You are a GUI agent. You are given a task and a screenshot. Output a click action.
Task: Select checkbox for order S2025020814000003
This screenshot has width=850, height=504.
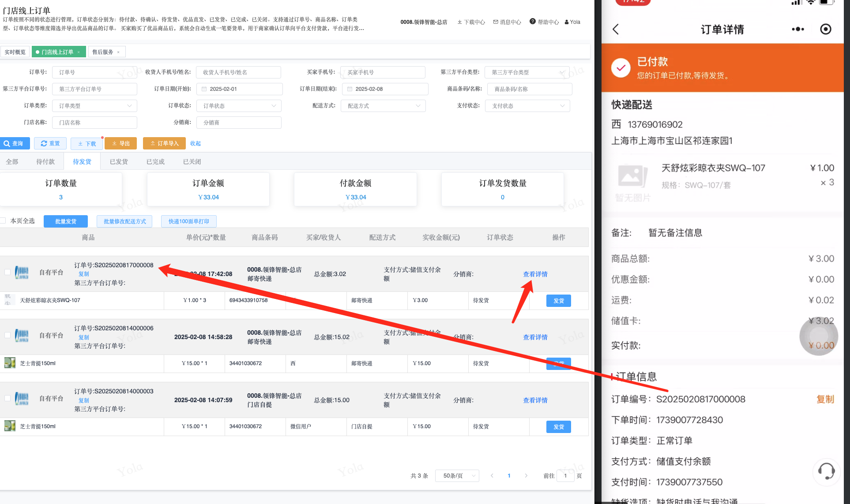click(x=8, y=399)
